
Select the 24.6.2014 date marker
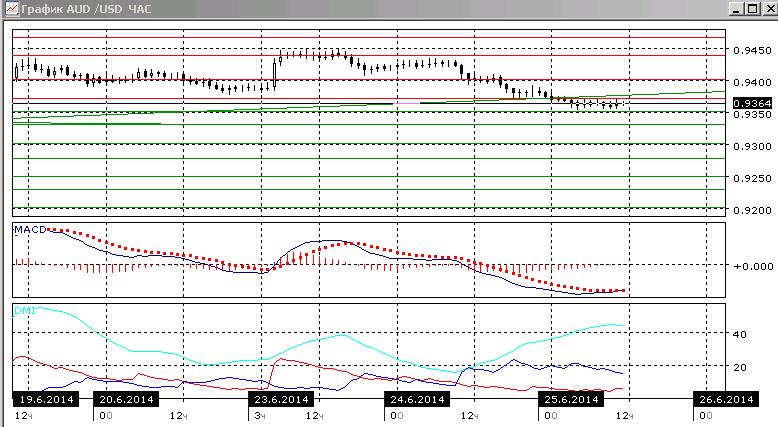[417, 399]
